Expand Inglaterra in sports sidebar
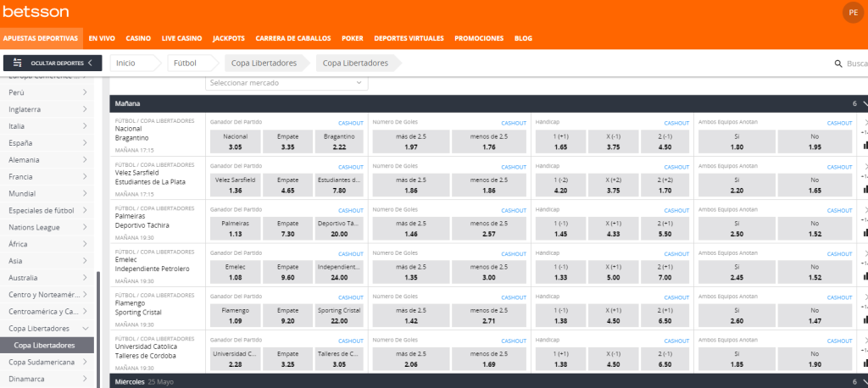The image size is (868, 388). pyautogui.click(x=47, y=109)
